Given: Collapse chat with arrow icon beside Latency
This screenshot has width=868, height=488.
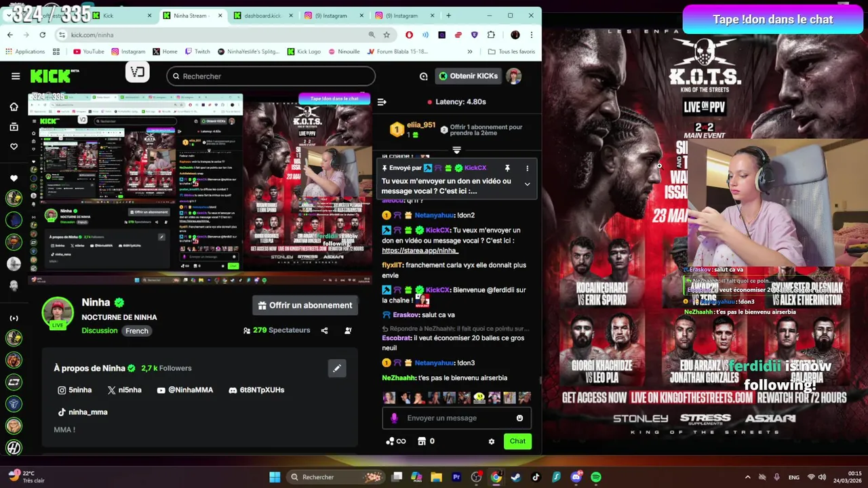Looking at the screenshot, I should point(382,102).
